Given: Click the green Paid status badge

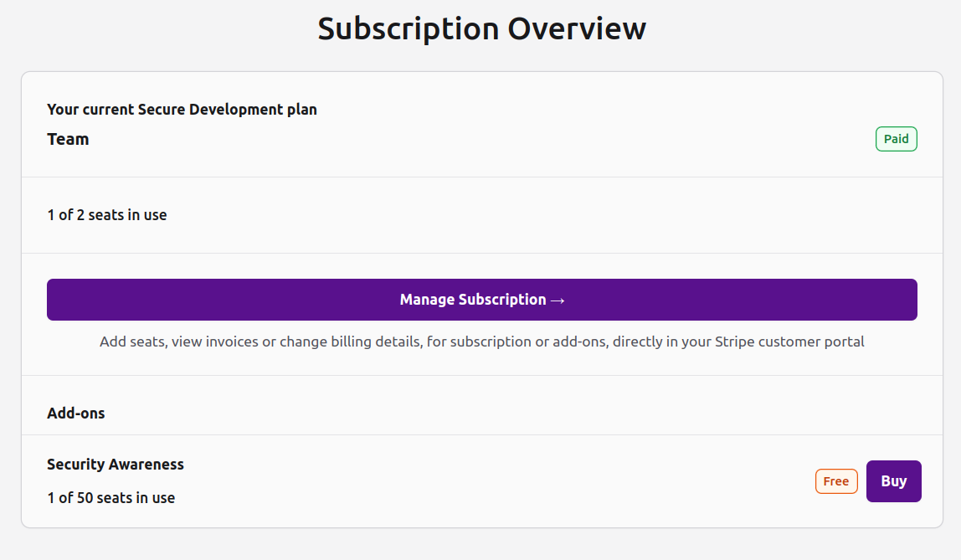Looking at the screenshot, I should [x=896, y=139].
